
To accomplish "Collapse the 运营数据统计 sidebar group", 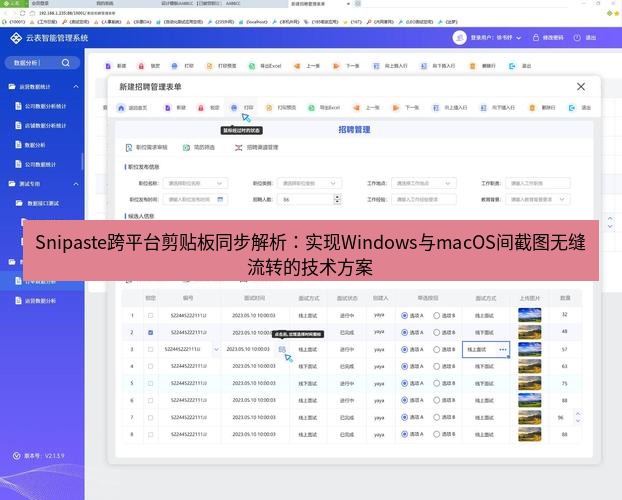I will point(76,87).
